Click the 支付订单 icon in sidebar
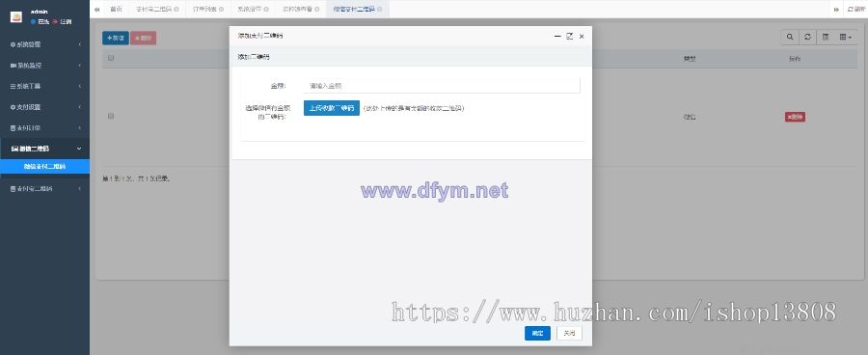868x355 pixels. pyautogui.click(x=14, y=128)
